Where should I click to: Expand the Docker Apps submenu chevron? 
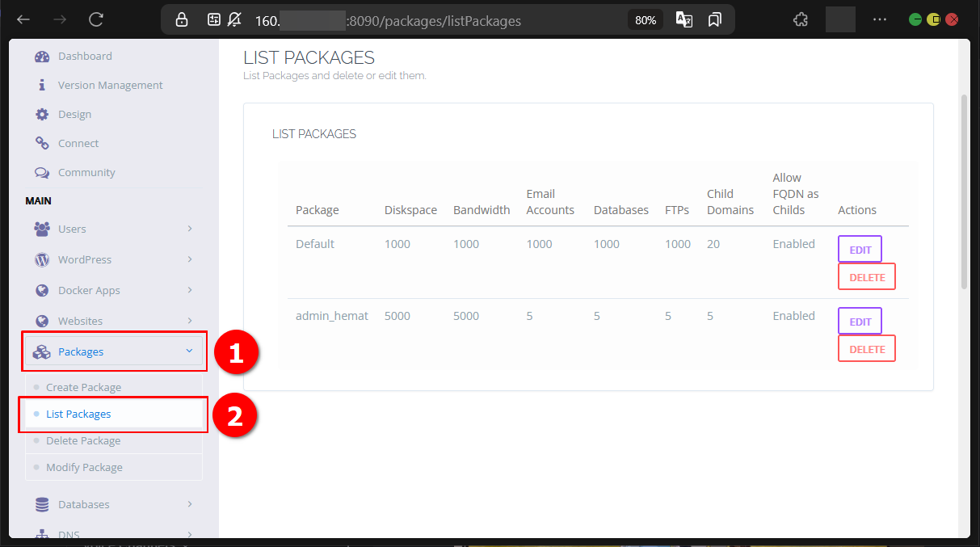190,290
